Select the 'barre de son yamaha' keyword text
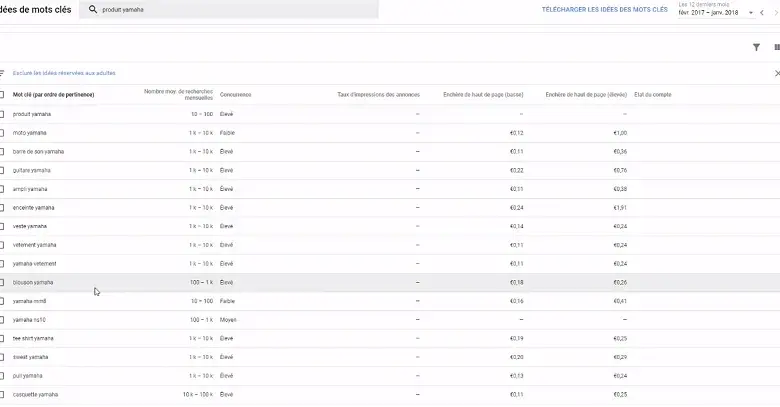Viewport: 780px width, 407px height. coord(38,152)
